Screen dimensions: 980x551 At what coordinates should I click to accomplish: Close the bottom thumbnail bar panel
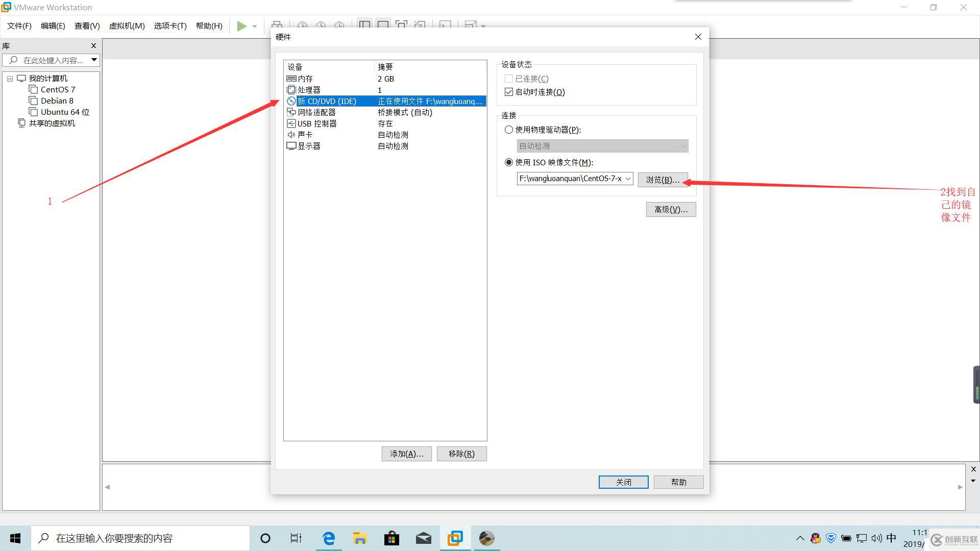(x=973, y=469)
